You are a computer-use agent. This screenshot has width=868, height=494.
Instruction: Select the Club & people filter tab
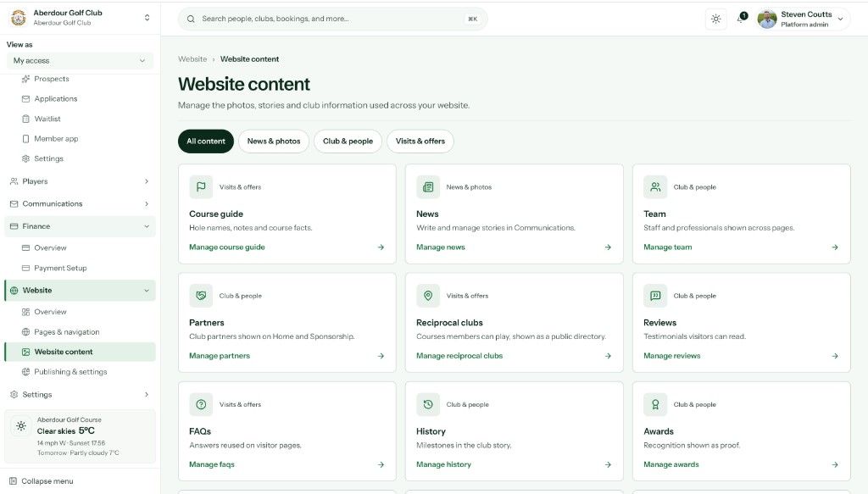(x=348, y=141)
